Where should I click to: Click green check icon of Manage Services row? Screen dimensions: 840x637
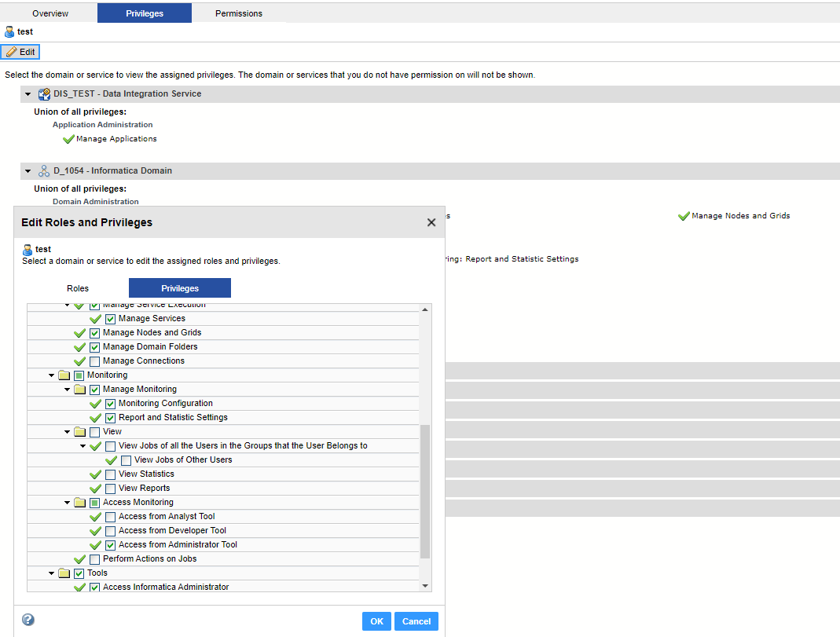click(x=95, y=319)
